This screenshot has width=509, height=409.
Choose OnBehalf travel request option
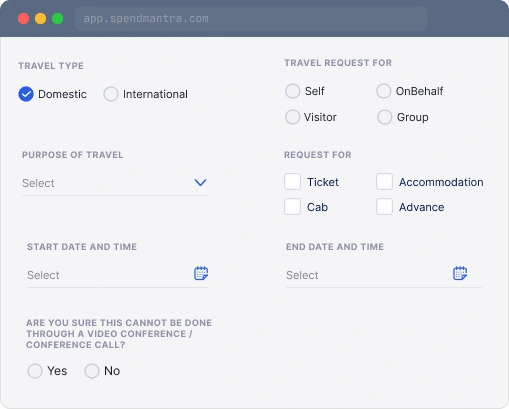tap(384, 91)
